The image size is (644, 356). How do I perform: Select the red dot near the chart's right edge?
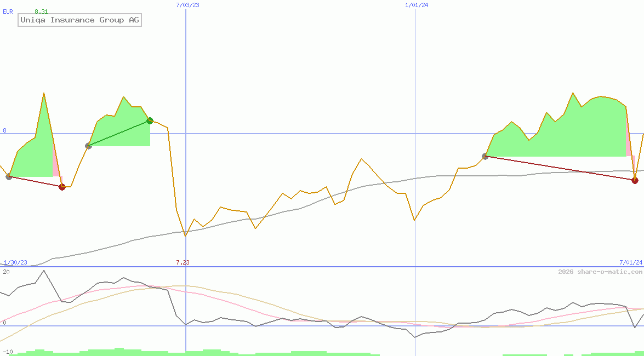click(x=635, y=180)
